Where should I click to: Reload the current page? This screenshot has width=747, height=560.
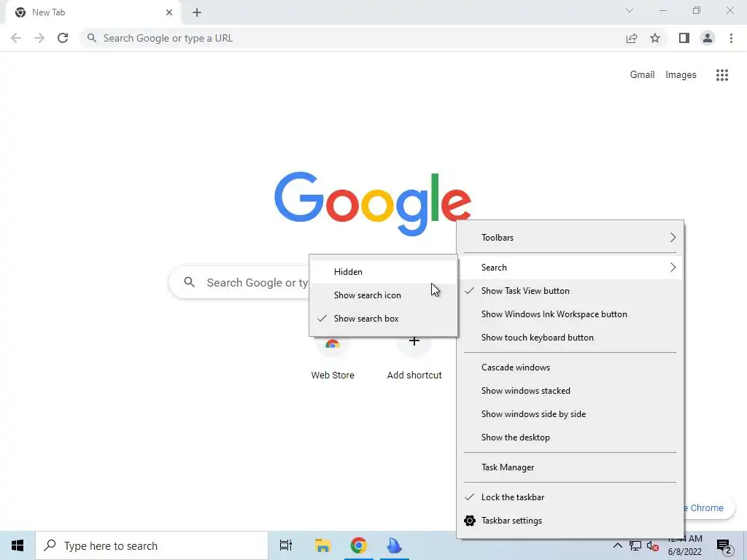63,38
